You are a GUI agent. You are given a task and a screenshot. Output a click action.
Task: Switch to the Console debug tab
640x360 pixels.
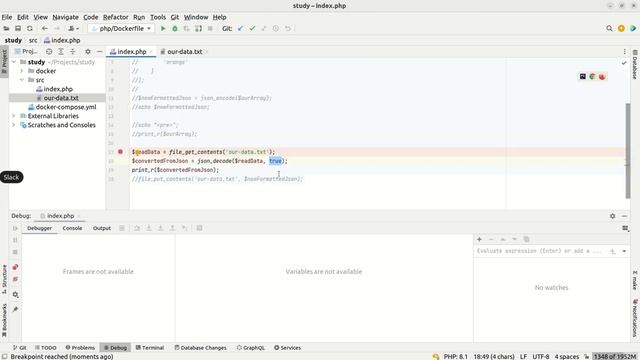coord(72,228)
